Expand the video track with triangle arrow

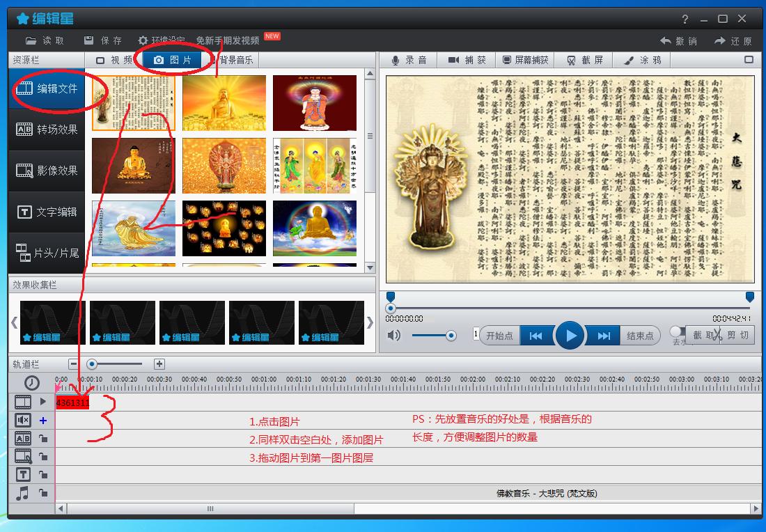point(43,402)
